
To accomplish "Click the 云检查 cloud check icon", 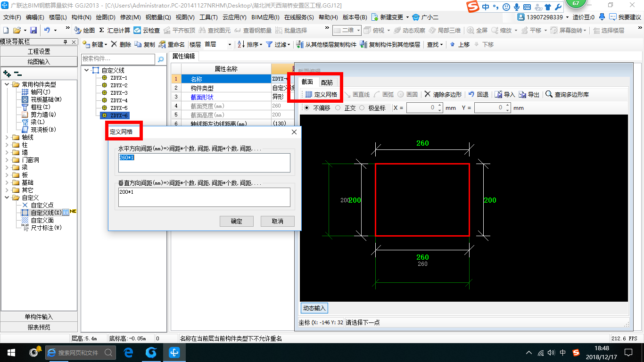I will click(137, 30).
